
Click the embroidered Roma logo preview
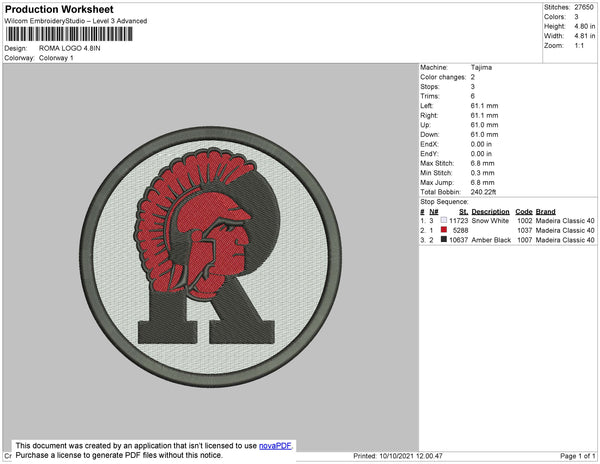[x=210, y=257]
